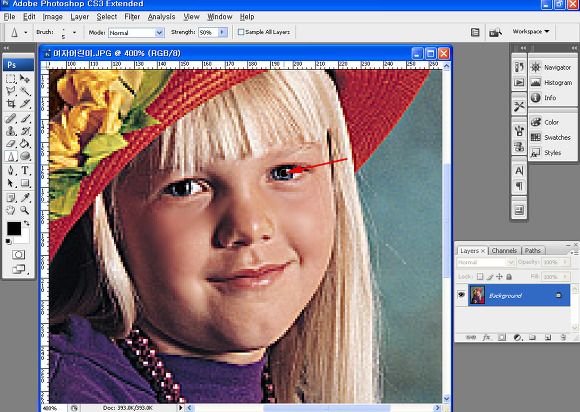
Task: Open the Actions panel icon
Action: coord(519,82)
